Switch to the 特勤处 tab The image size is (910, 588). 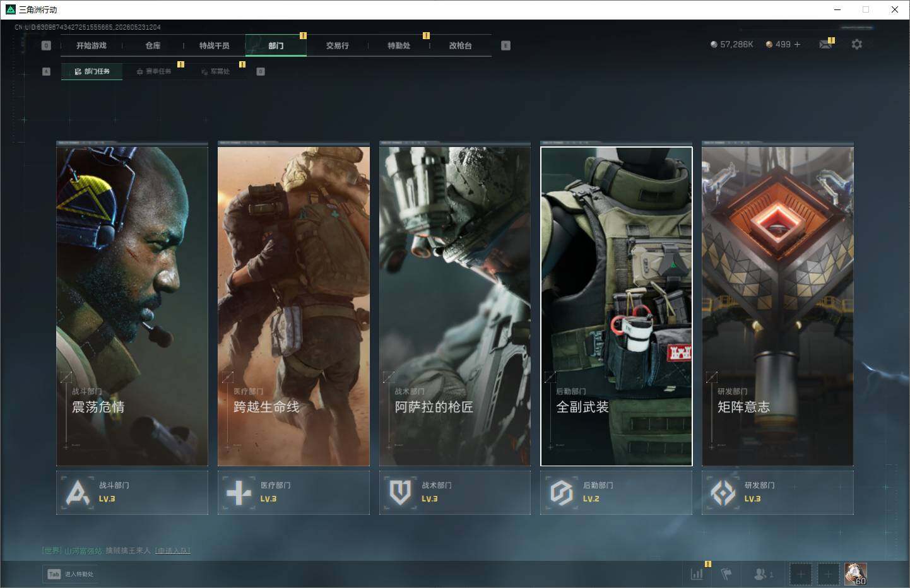click(399, 45)
